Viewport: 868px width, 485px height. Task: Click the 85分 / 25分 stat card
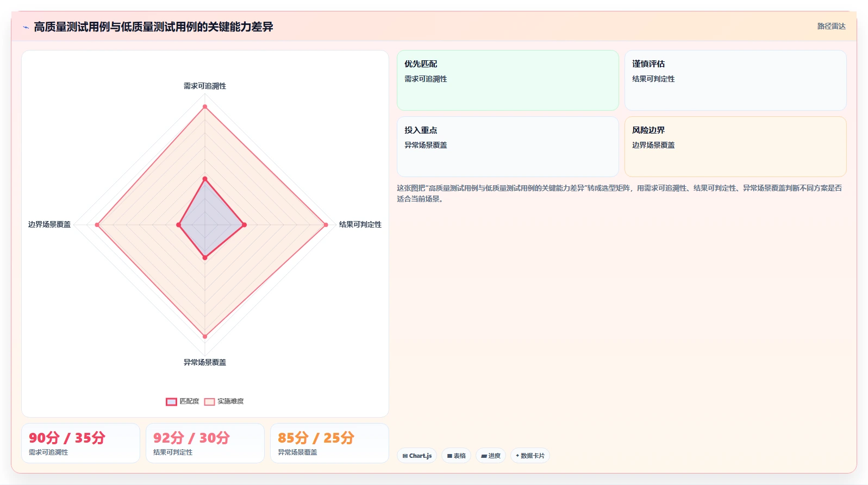coord(329,443)
